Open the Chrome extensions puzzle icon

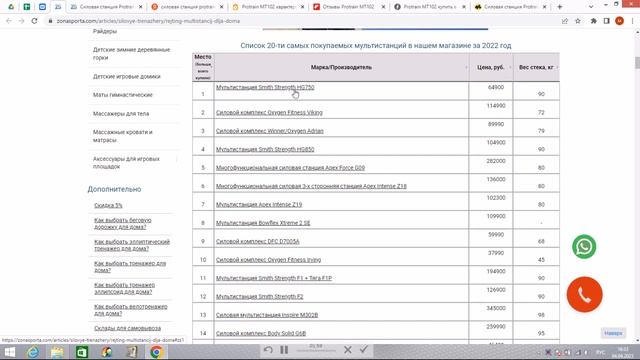click(x=593, y=21)
